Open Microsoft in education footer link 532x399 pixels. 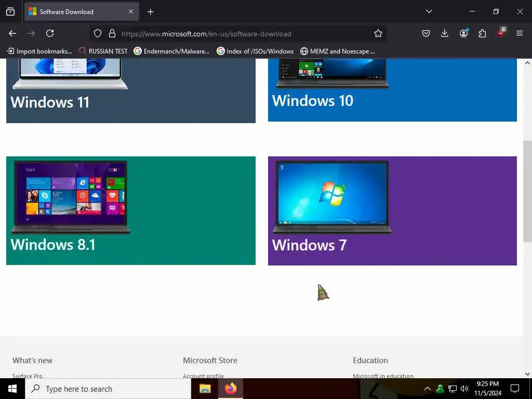[383, 376]
